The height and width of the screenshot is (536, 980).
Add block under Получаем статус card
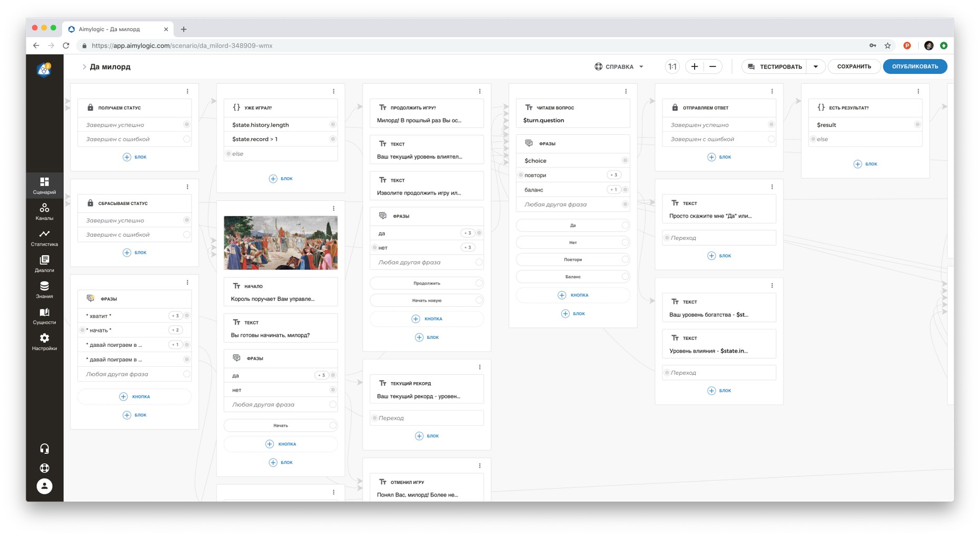click(x=135, y=157)
